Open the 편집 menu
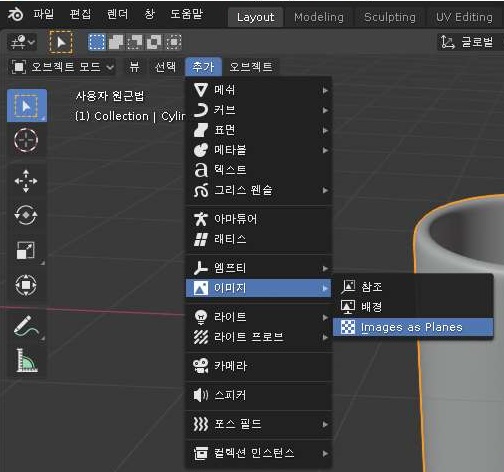This screenshot has height=472, width=504. (x=80, y=14)
